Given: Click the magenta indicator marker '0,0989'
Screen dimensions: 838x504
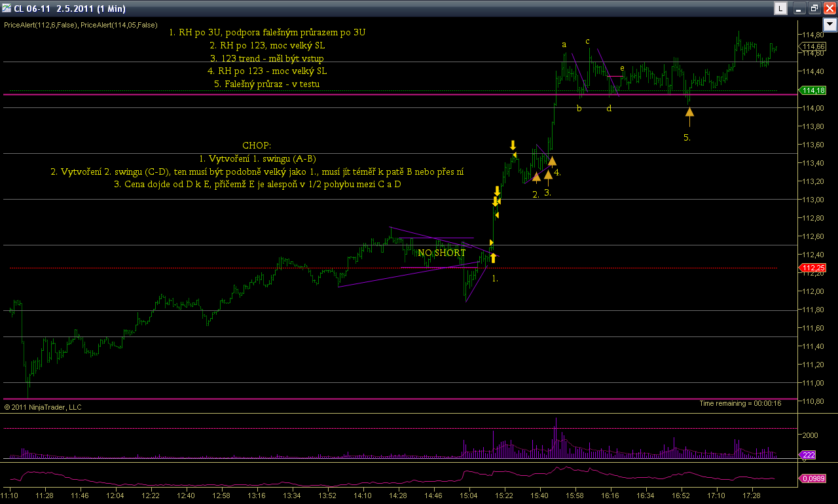Looking at the screenshot, I should (x=814, y=478).
